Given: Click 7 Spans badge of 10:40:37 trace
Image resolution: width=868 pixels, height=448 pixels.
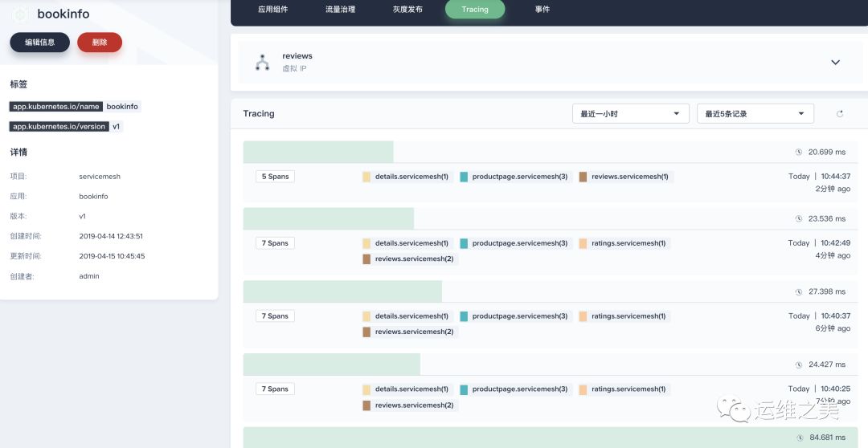Looking at the screenshot, I should (275, 316).
